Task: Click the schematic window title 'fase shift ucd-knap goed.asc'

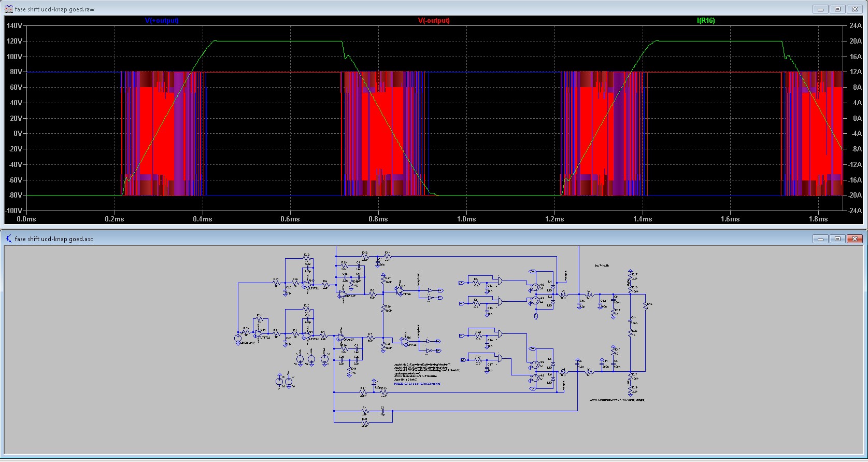Action: pyautogui.click(x=54, y=239)
